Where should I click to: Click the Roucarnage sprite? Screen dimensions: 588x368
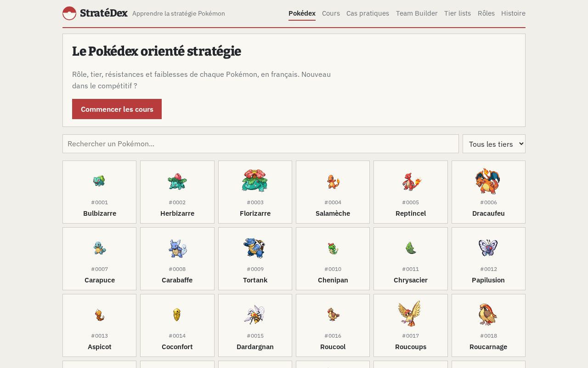[488, 314]
